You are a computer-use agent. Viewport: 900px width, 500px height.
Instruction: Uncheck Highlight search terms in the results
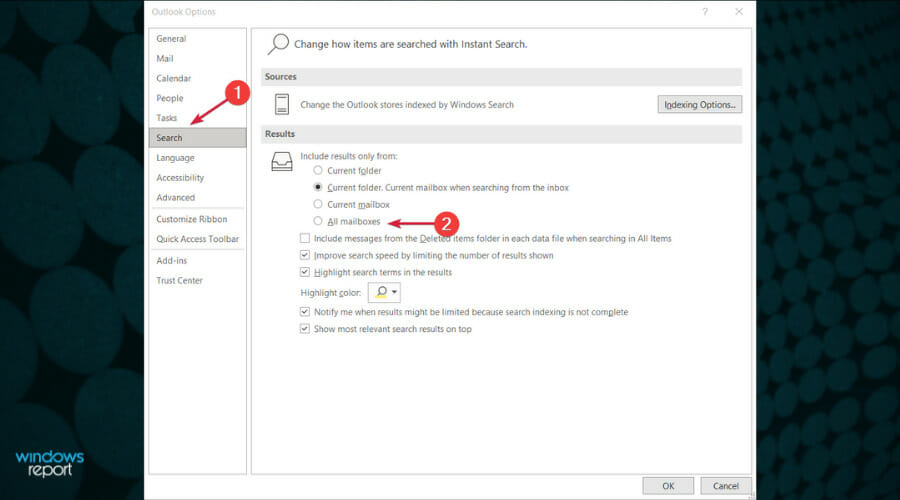click(x=305, y=272)
